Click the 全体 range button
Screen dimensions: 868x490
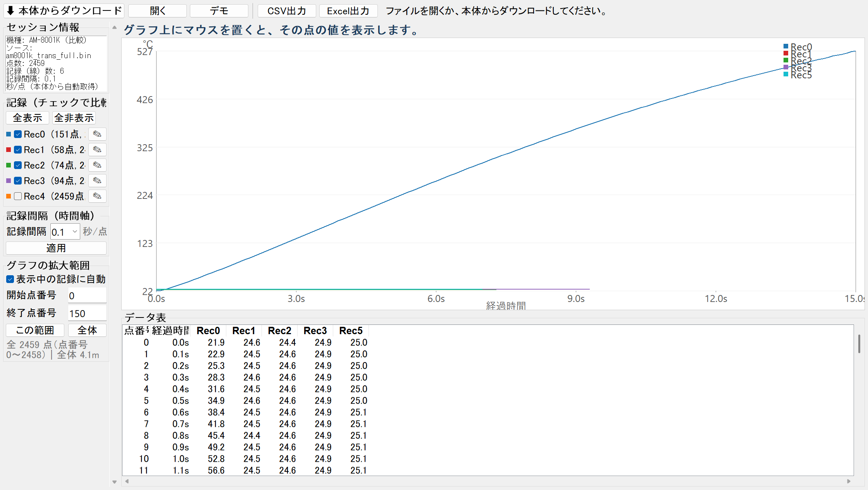click(87, 330)
